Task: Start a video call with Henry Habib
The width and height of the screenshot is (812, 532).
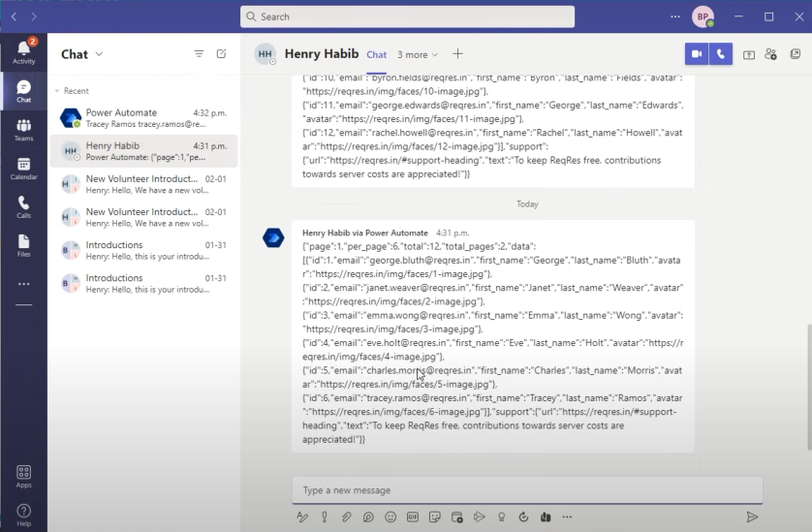Action: (x=697, y=54)
